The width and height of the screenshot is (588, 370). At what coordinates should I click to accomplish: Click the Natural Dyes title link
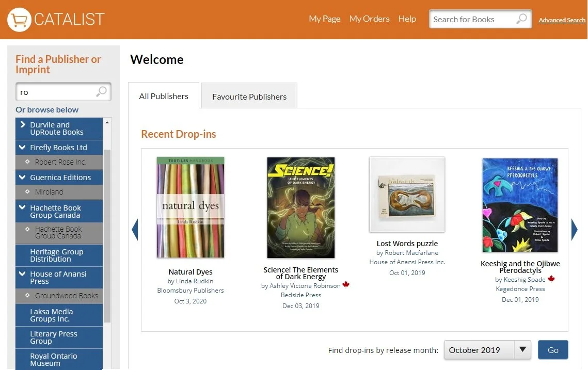coord(190,272)
